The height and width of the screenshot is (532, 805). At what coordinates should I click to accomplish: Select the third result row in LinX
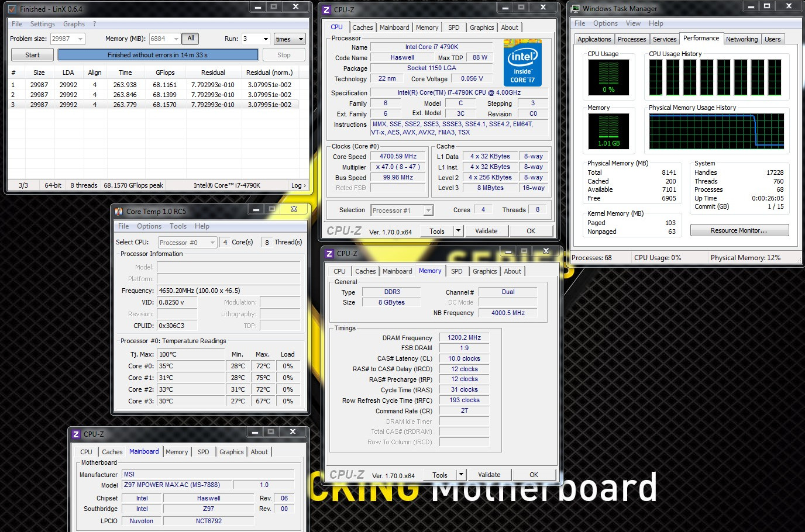(x=152, y=105)
